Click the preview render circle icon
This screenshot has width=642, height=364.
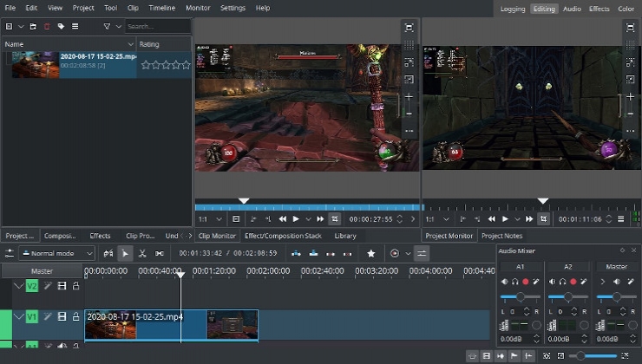pos(395,254)
